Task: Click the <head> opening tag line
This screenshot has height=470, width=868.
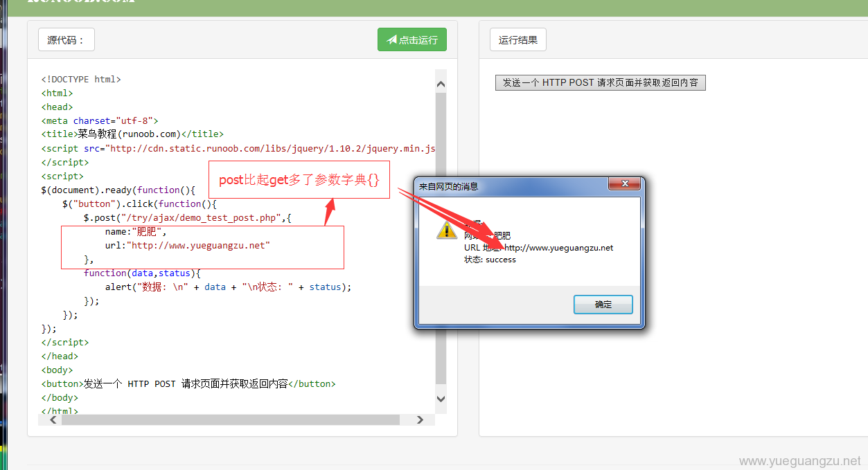Action: [x=57, y=107]
